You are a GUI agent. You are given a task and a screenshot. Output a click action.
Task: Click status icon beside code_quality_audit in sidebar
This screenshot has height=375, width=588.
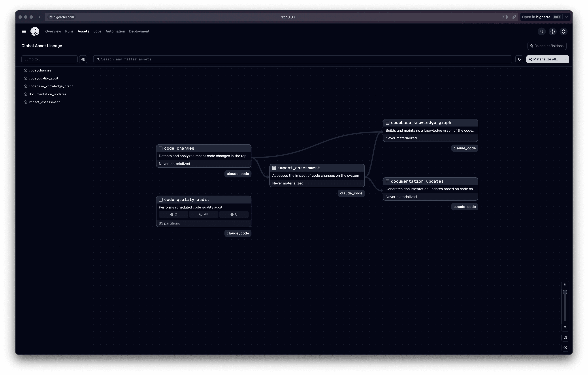pos(25,78)
